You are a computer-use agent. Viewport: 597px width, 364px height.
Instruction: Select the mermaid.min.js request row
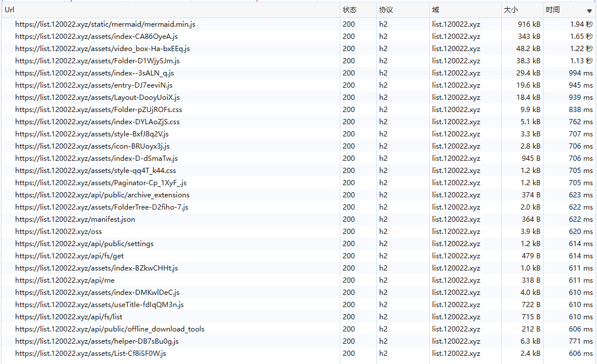pos(105,24)
